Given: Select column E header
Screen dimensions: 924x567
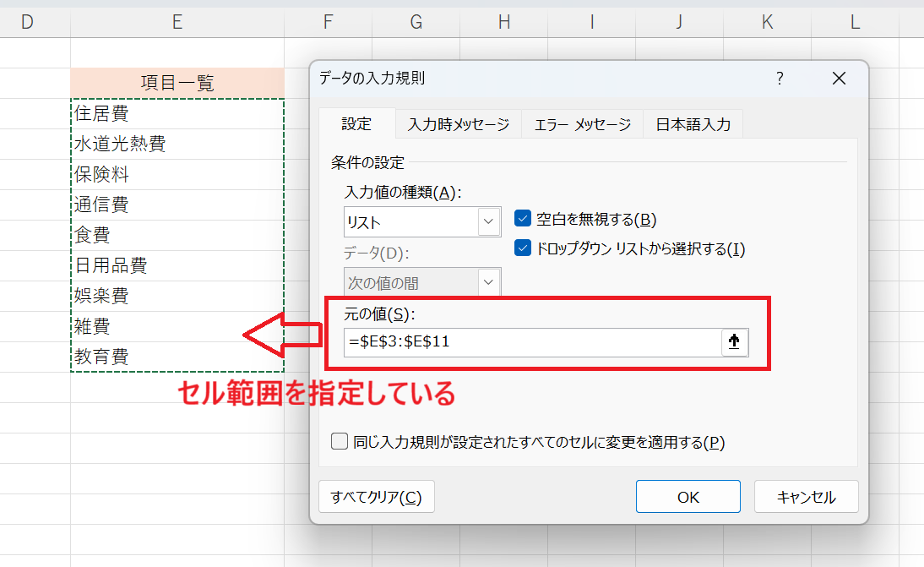Looking at the screenshot, I should pos(177,23).
